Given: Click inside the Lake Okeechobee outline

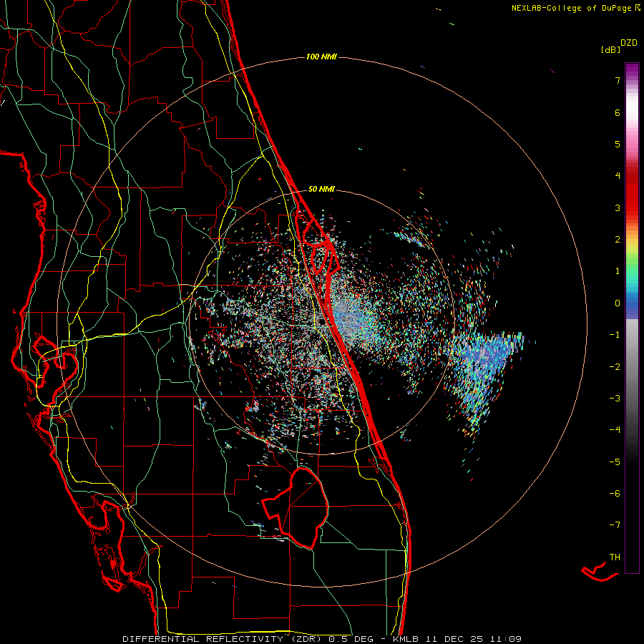Looking at the screenshot, I should tap(304, 507).
